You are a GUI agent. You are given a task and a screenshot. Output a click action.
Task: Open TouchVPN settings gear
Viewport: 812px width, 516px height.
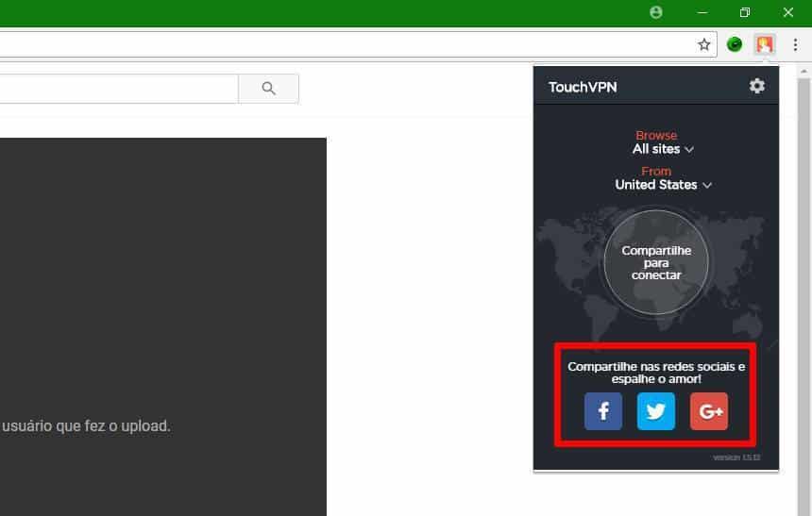(756, 86)
